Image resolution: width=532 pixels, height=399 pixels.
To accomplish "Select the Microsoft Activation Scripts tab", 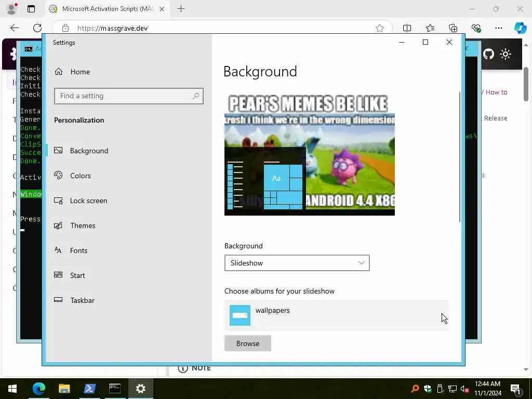I will pos(107,9).
